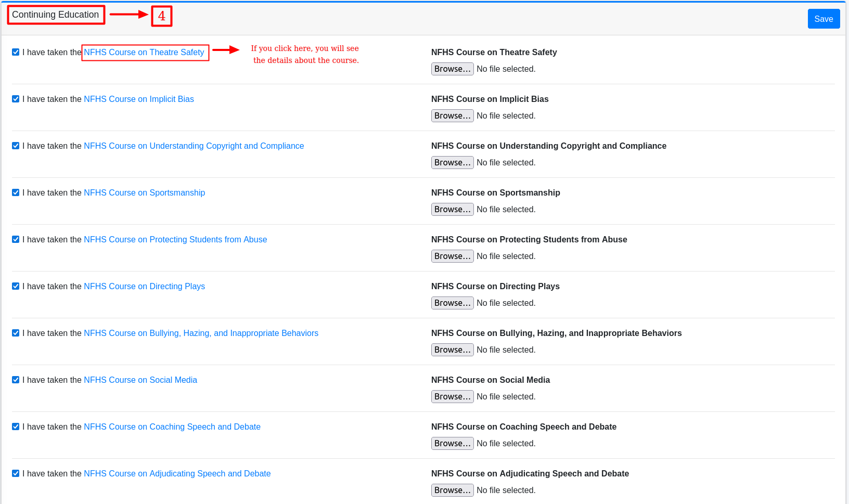Browse for Directing Plays certificate file

[452, 303]
